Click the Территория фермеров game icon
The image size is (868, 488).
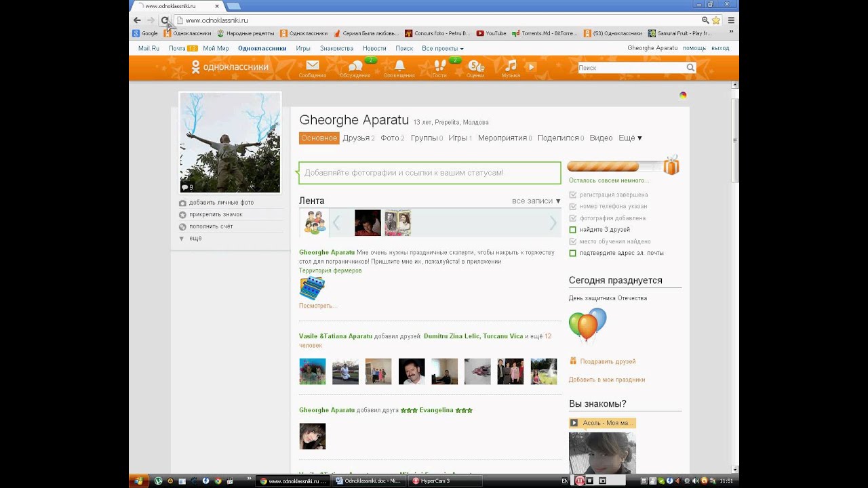312,288
